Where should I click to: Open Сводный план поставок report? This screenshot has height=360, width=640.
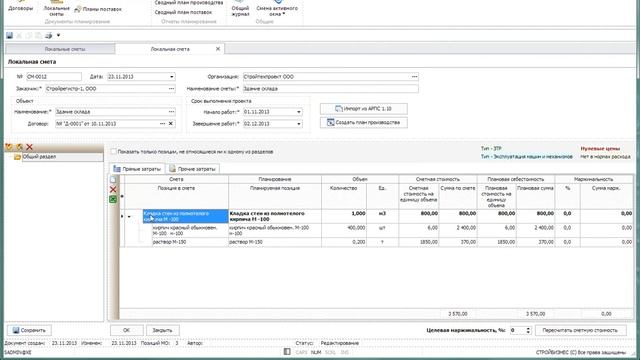tap(183, 12)
